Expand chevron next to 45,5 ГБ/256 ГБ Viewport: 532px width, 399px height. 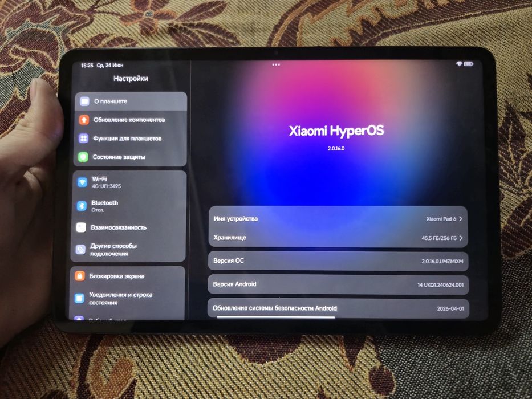coord(461,238)
